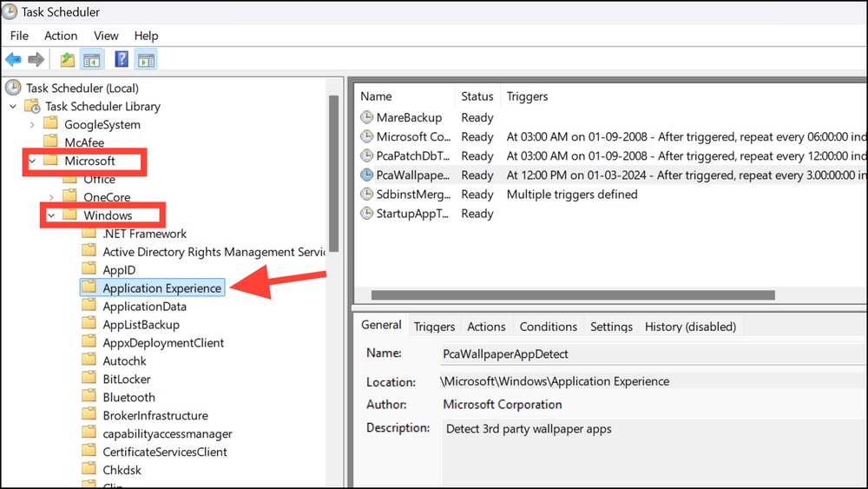Select Application Experience in the tree
The height and width of the screenshot is (489, 868).
click(x=161, y=288)
